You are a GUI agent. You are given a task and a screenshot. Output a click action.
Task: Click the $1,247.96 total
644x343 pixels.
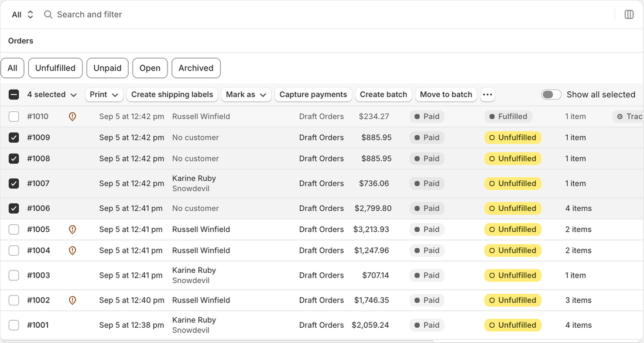click(371, 251)
